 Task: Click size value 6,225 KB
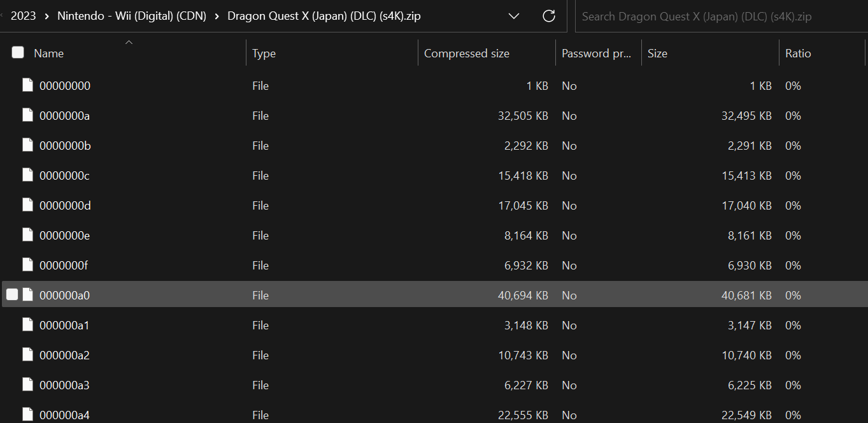pyautogui.click(x=750, y=385)
